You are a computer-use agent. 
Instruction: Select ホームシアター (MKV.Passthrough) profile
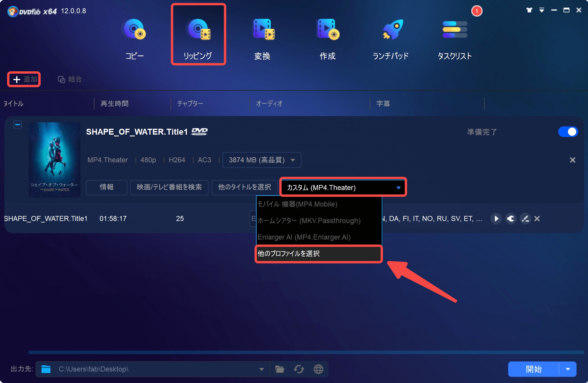coord(319,221)
